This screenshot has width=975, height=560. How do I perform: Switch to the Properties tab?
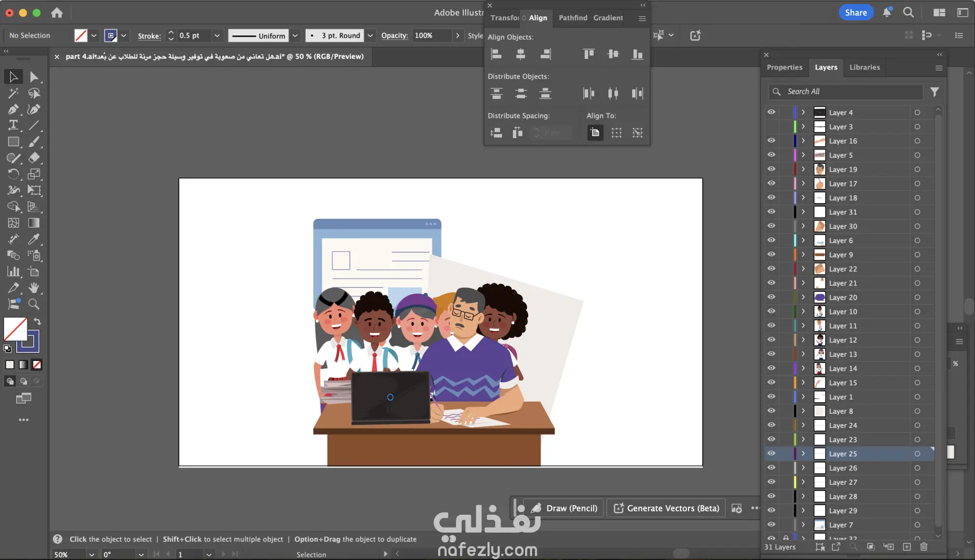(784, 67)
